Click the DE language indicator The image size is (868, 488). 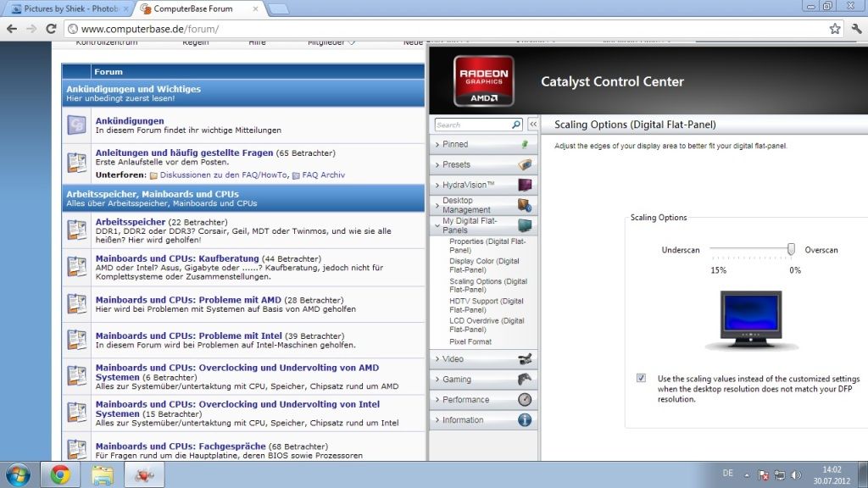(727, 474)
